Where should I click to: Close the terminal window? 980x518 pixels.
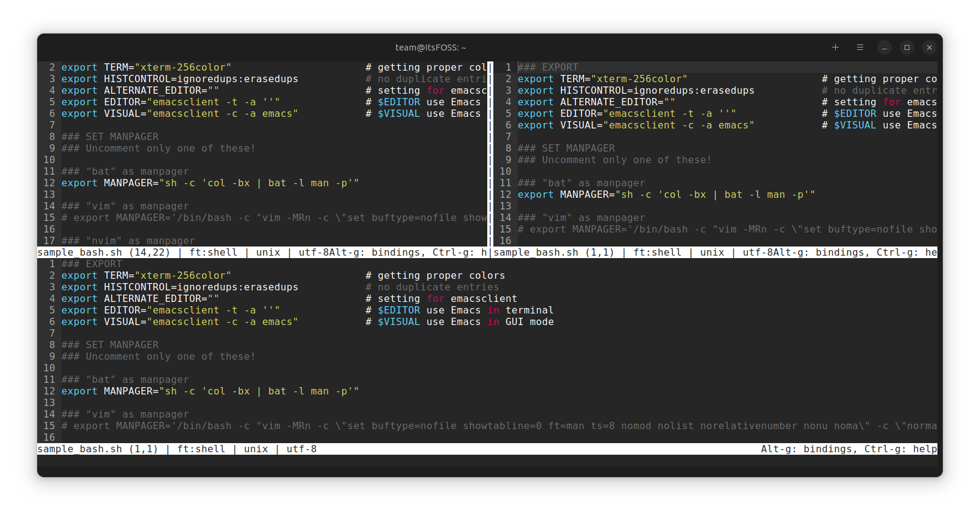pyautogui.click(x=930, y=47)
